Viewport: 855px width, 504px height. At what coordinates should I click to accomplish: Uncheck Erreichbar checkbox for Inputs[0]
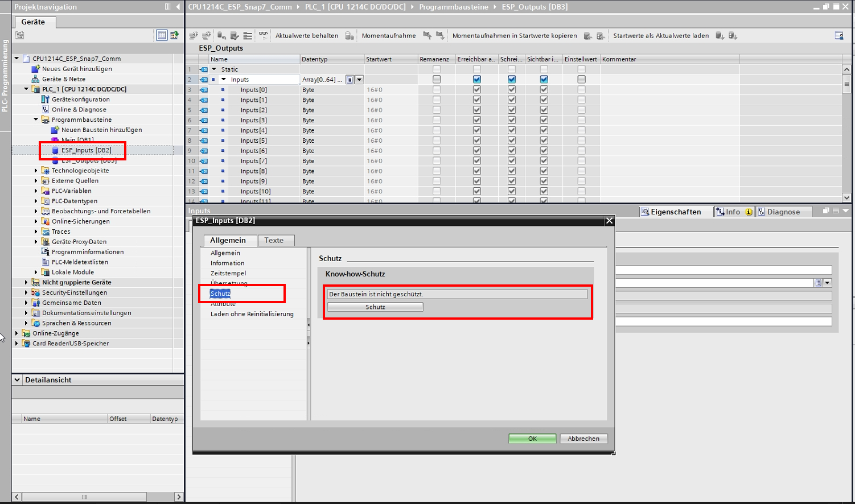[x=477, y=90]
